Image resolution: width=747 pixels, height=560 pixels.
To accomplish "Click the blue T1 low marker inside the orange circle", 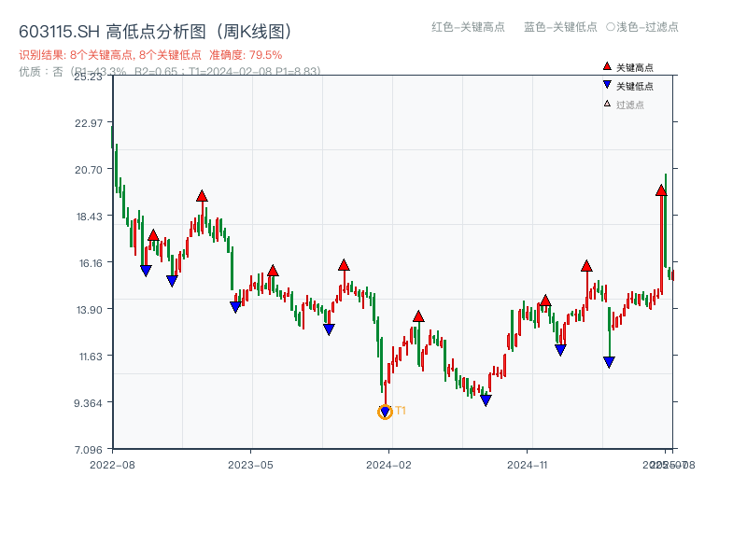I will tap(385, 412).
